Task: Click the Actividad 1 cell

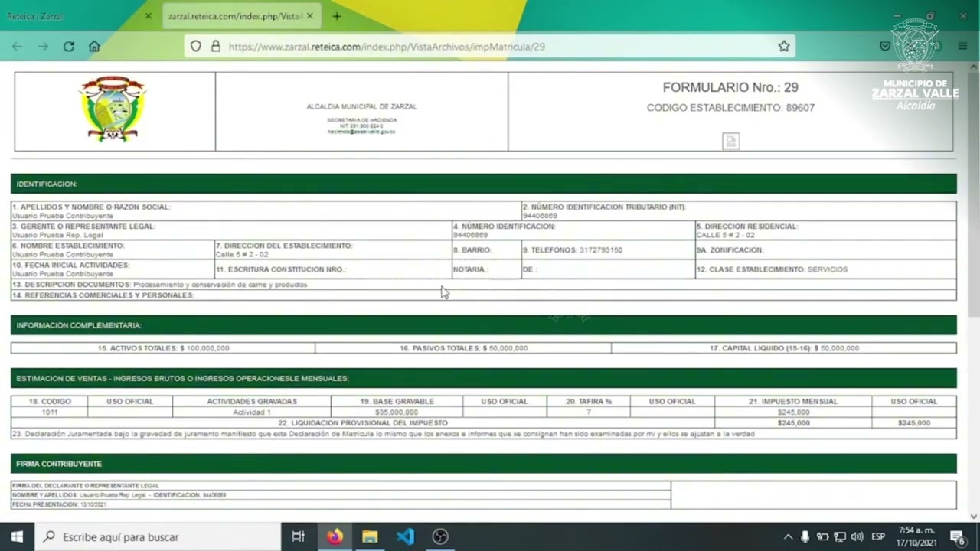Action: click(252, 412)
